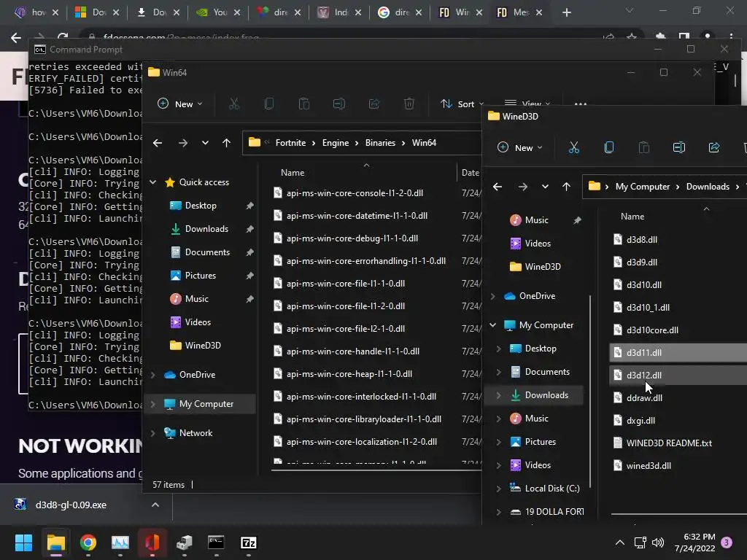The width and height of the screenshot is (747, 560).
Task: Open File Explorer from the taskbar
Action: point(55,542)
